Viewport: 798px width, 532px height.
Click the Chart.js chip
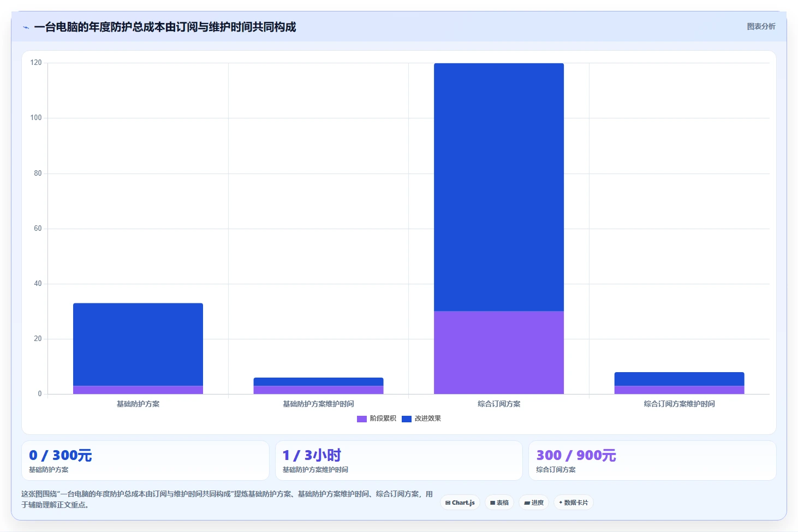460,503
